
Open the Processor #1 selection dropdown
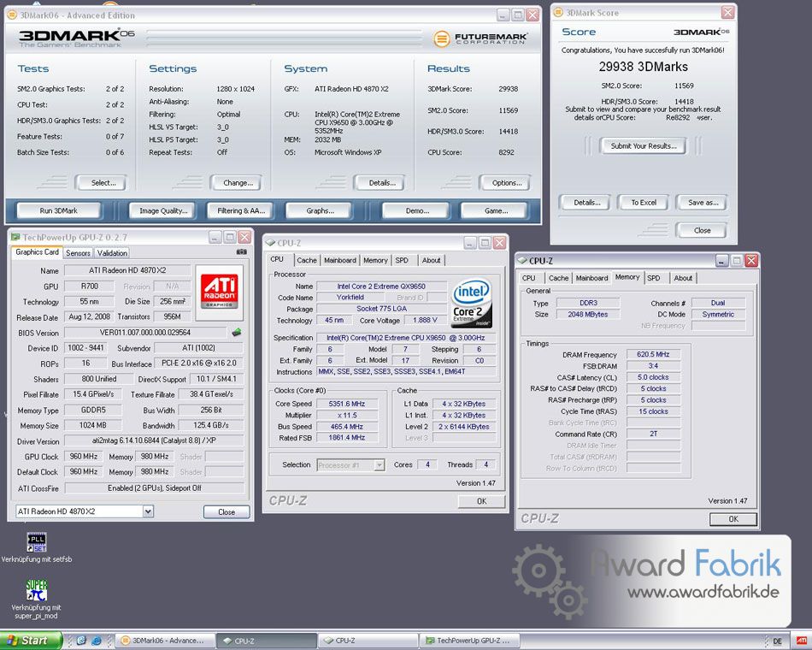pos(379,465)
